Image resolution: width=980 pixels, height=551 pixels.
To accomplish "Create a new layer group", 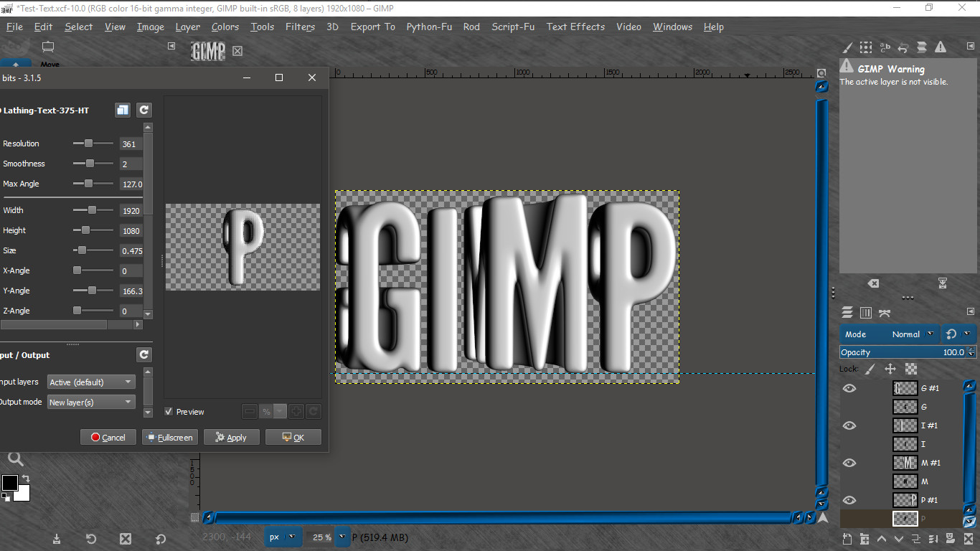I will pyautogui.click(x=864, y=539).
